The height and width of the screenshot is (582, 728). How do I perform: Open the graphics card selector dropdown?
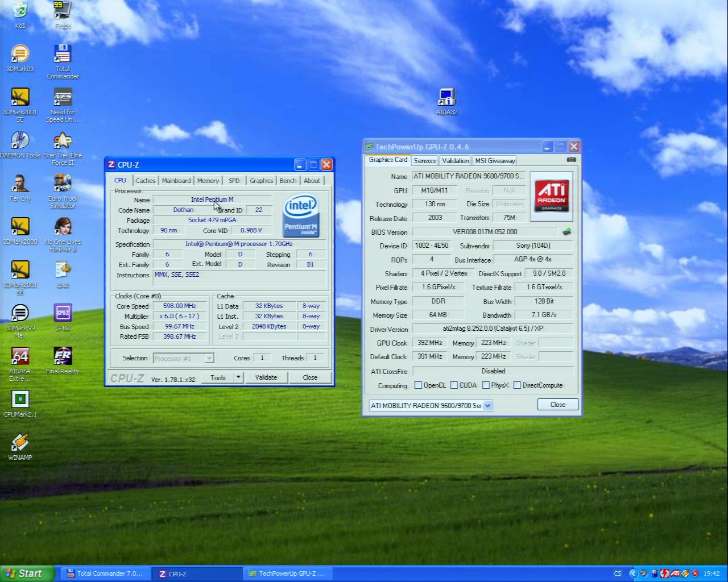coord(487,406)
